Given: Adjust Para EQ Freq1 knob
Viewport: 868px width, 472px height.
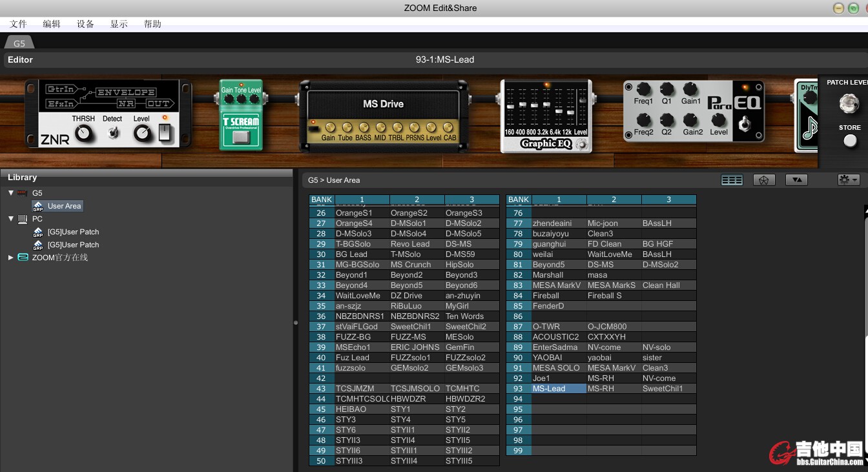Looking at the screenshot, I should pos(643,89).
